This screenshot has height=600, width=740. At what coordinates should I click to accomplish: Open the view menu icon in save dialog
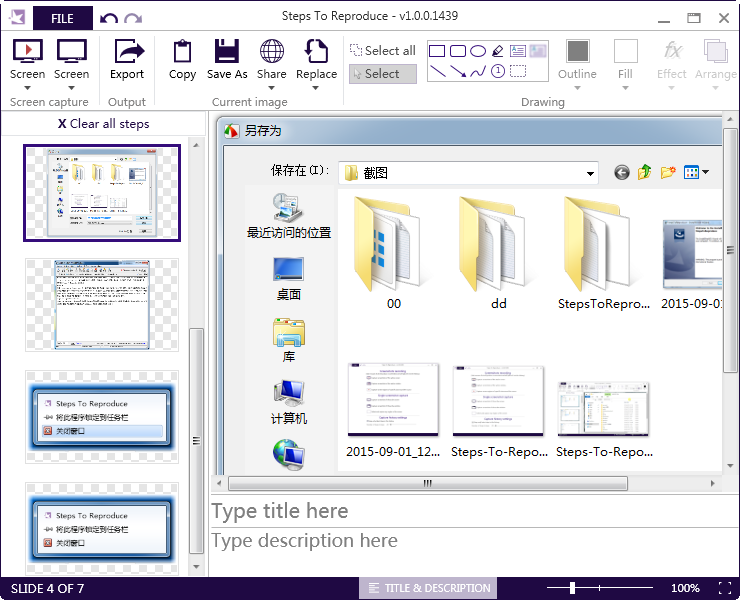(x=696, y=172)
